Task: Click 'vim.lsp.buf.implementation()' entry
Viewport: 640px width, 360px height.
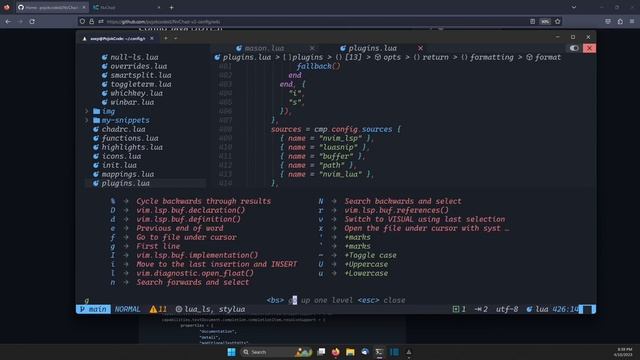Action: [197, 255]
